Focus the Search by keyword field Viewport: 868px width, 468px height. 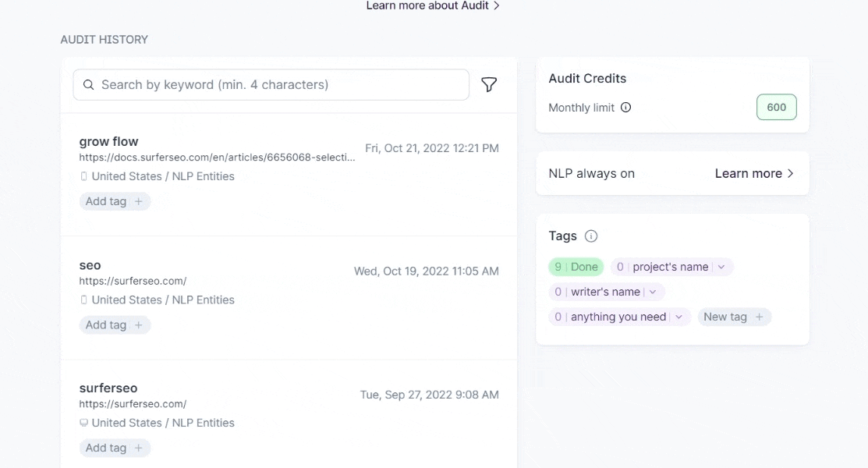click(281, 85)
